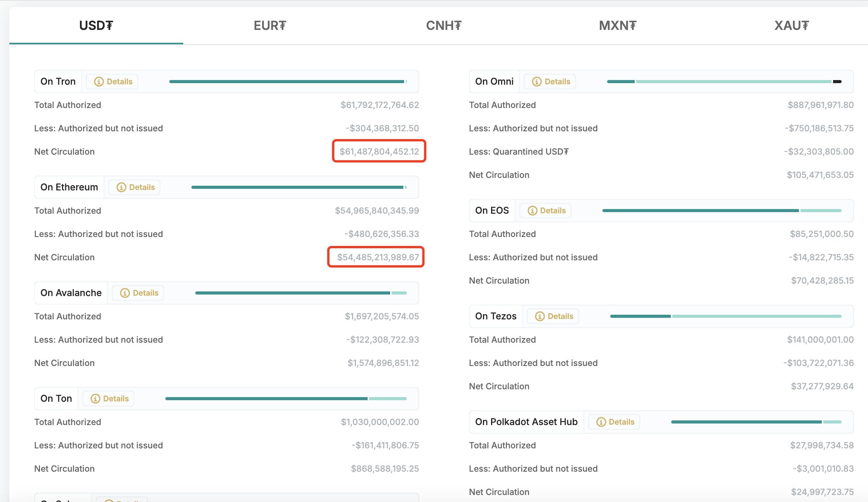Click the On Tron circulation progress bar

(x=288, y=82)
